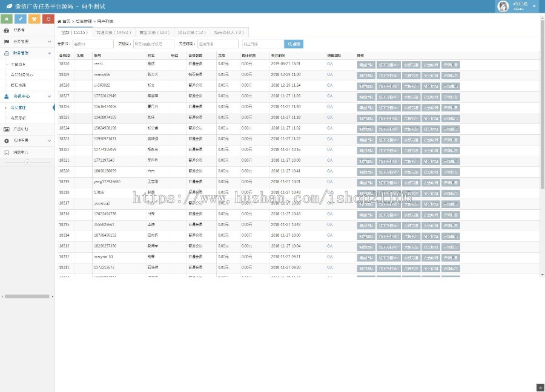Select the 全部 (15115) tab

(74, 32)
